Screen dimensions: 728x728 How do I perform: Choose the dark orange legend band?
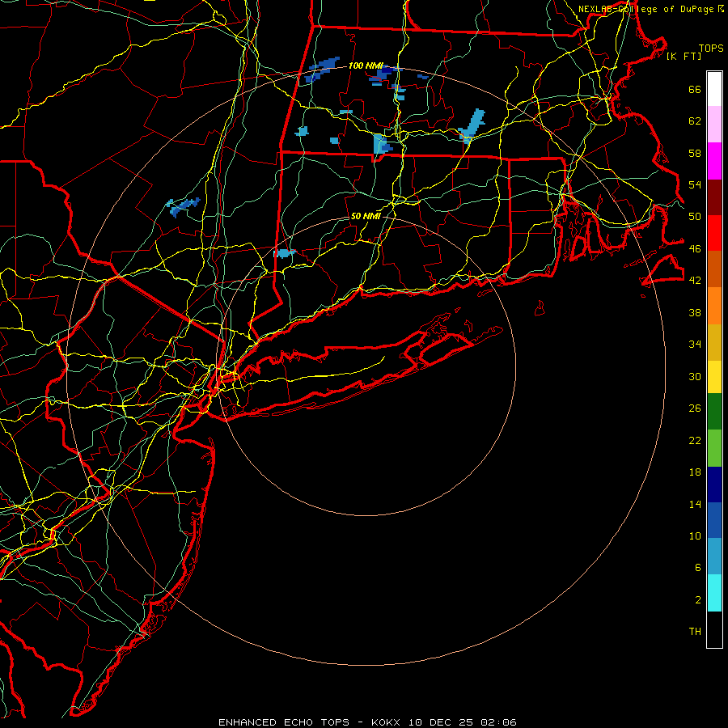tap(714, 269)
